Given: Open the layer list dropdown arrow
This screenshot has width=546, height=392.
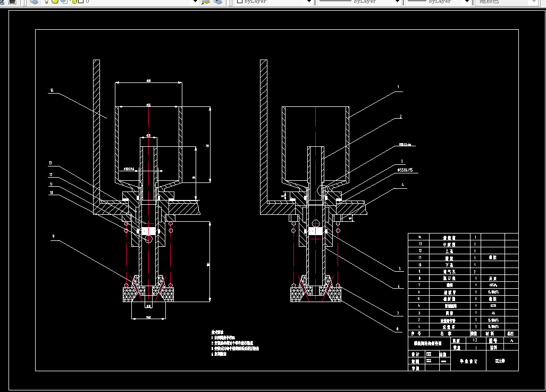Looking at the screenshot, I should (195, 2).
